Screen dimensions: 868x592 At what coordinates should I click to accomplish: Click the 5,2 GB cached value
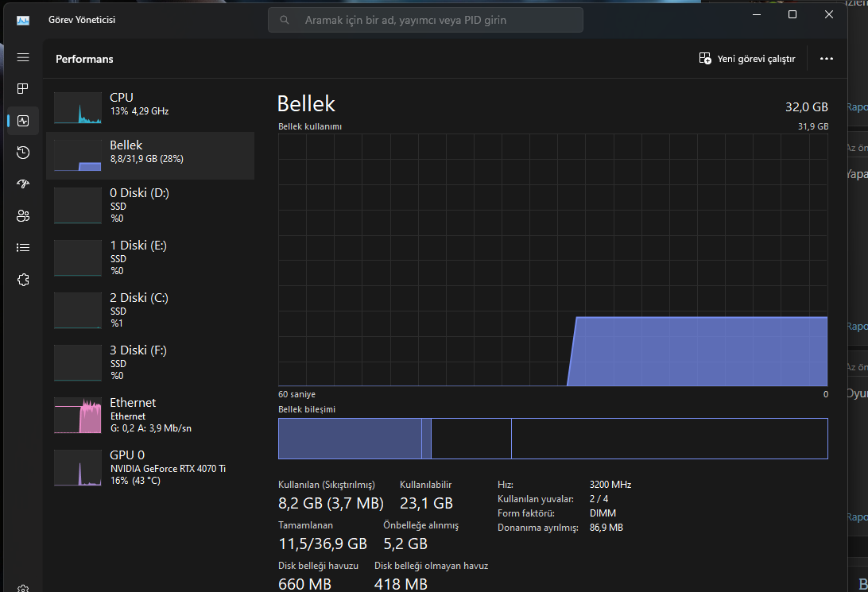pos(405,544)
